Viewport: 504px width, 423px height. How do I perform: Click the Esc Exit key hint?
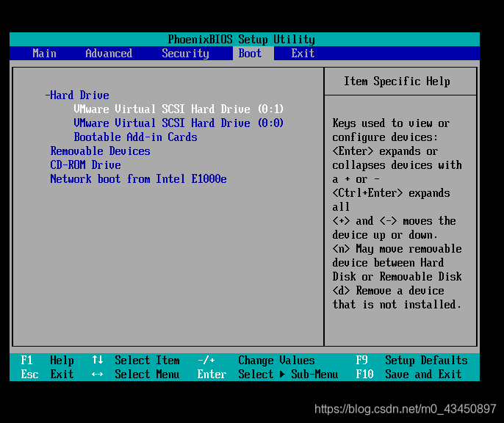pyautogui.click(x=47, y=375)
